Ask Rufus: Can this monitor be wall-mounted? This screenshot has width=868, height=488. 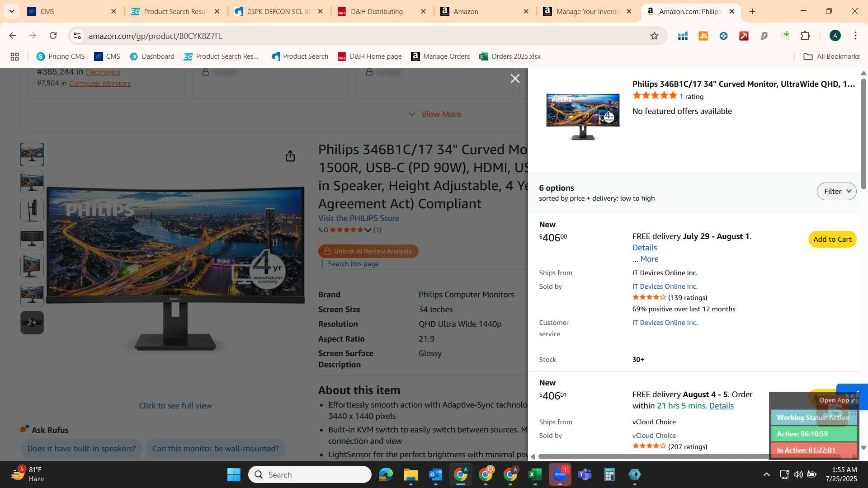click(x=215, y=449)
